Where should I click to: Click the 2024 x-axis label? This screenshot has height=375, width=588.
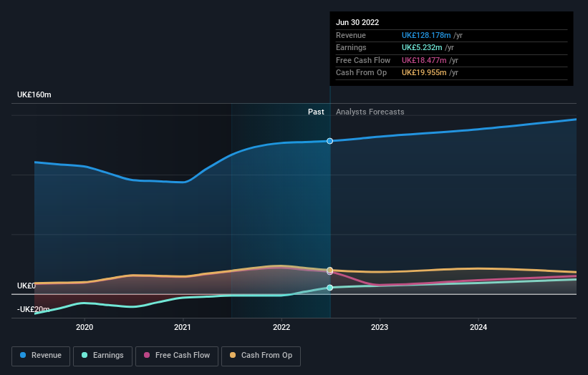click(478, 328)
